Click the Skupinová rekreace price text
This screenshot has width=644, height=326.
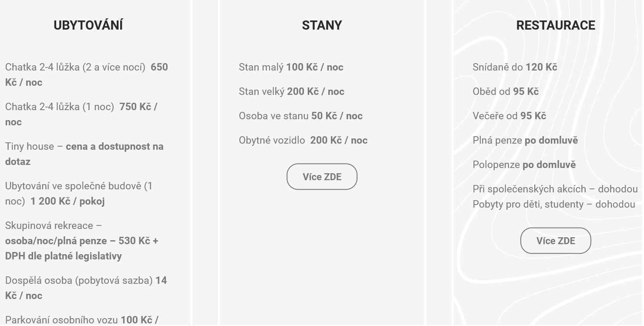(82, 241)
